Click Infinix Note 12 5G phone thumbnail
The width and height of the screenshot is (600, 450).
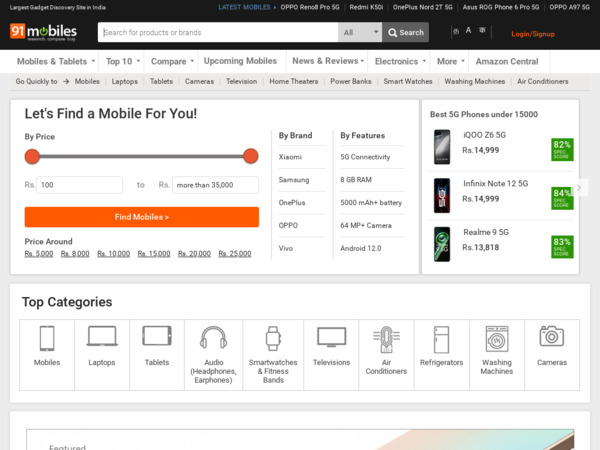[x=442, y=196]
